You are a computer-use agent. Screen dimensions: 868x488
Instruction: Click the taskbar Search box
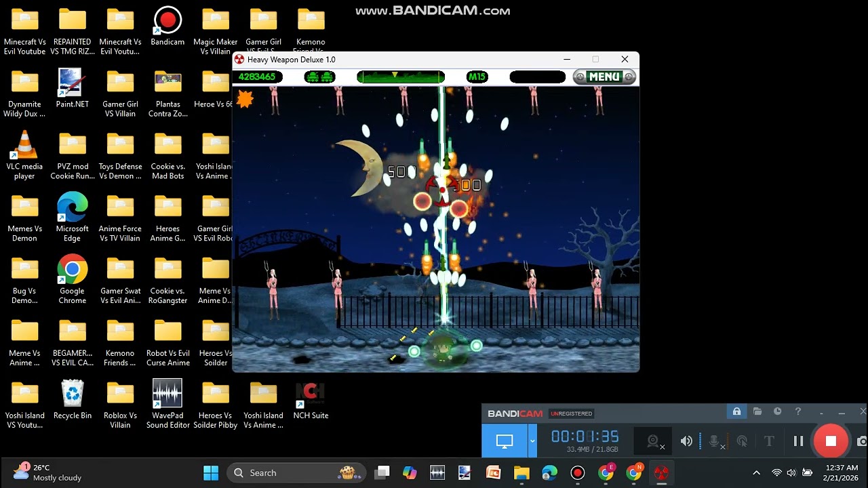(x=296, y=472)
